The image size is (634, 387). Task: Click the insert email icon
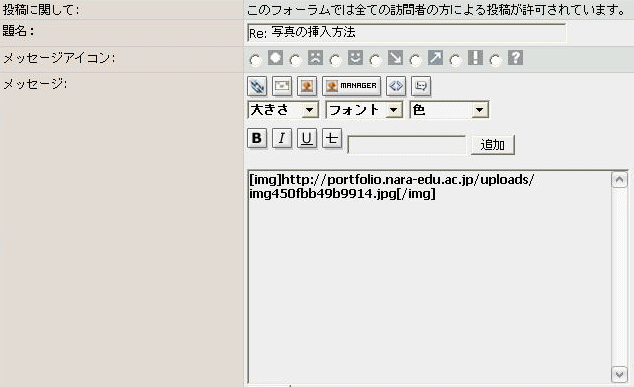pyautogui.click(x=282, y=86)
